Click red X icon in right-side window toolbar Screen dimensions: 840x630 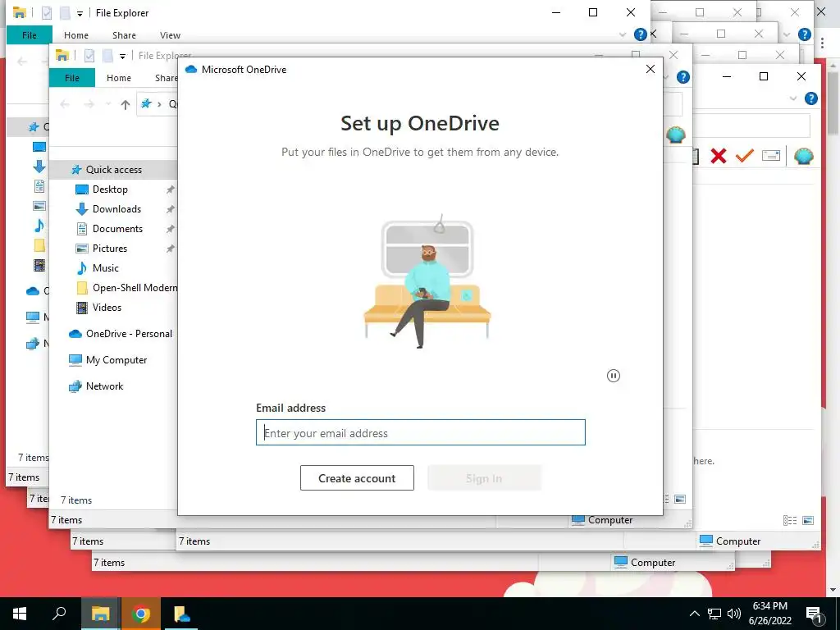[719, 156]
